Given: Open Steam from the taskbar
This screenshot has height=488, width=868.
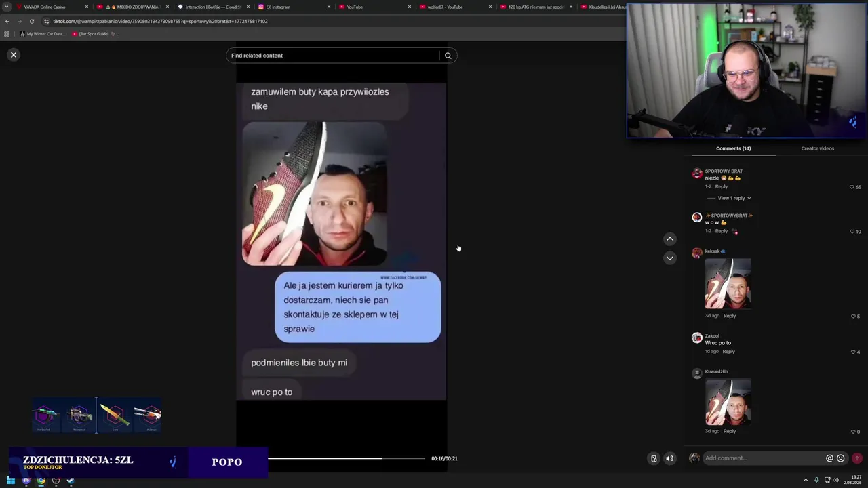Looking at the screenshot, I should click(70, 481).
